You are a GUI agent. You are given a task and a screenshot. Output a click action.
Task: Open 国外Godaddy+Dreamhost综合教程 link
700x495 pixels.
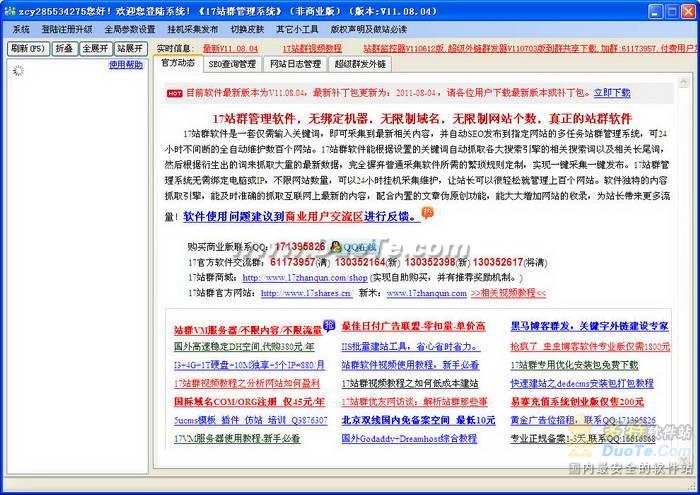[x=409, y=439]
